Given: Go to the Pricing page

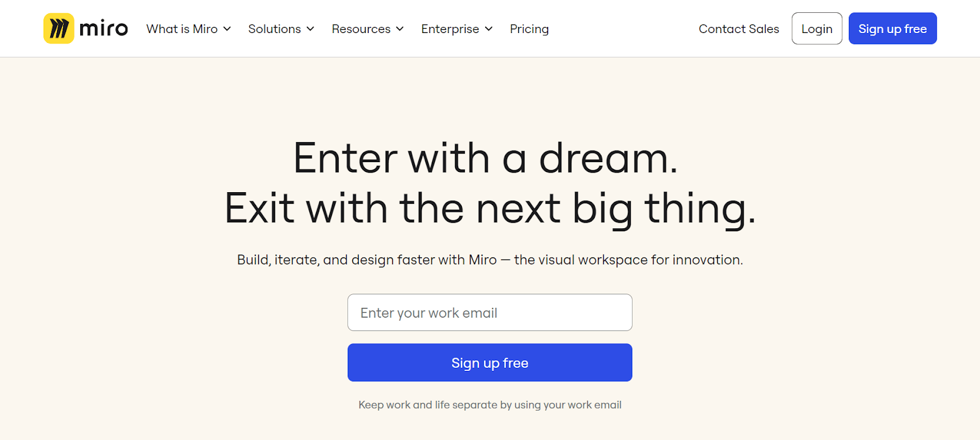Looking at the screenshot, I should [x=529, y=29].
